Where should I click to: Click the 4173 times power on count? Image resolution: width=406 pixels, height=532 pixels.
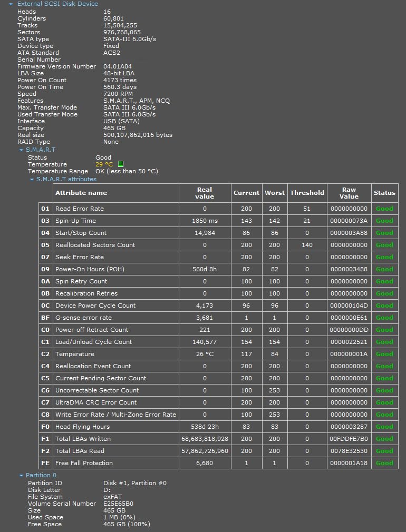(120, 80)
